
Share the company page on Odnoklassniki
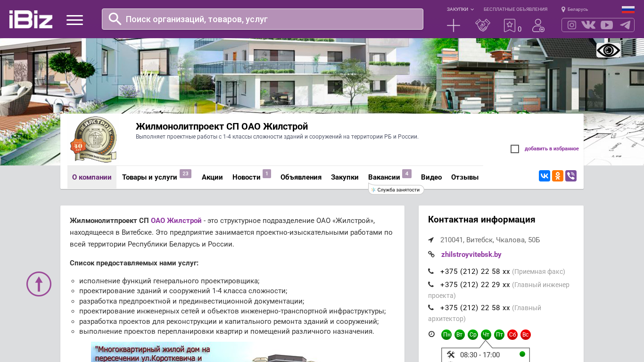pos(558,176)
